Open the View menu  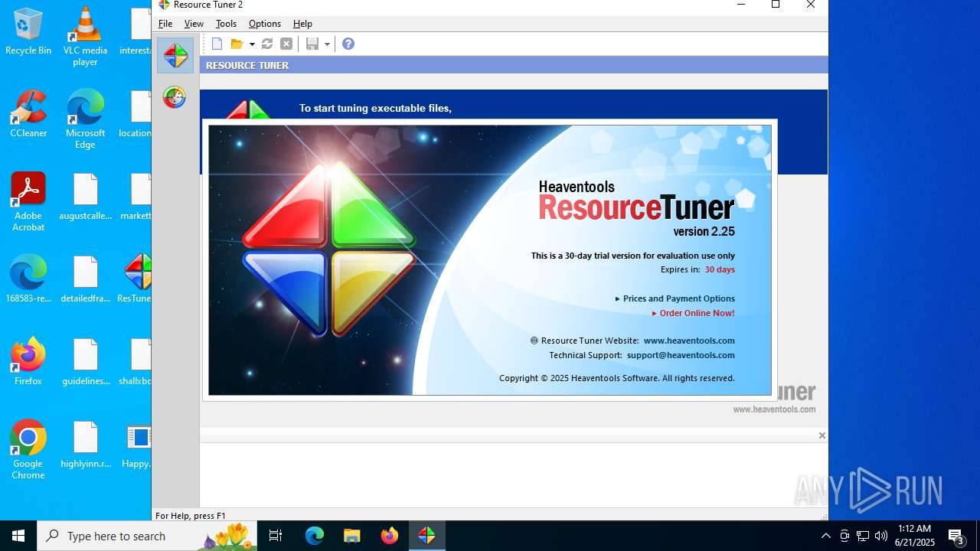(194, 24)
